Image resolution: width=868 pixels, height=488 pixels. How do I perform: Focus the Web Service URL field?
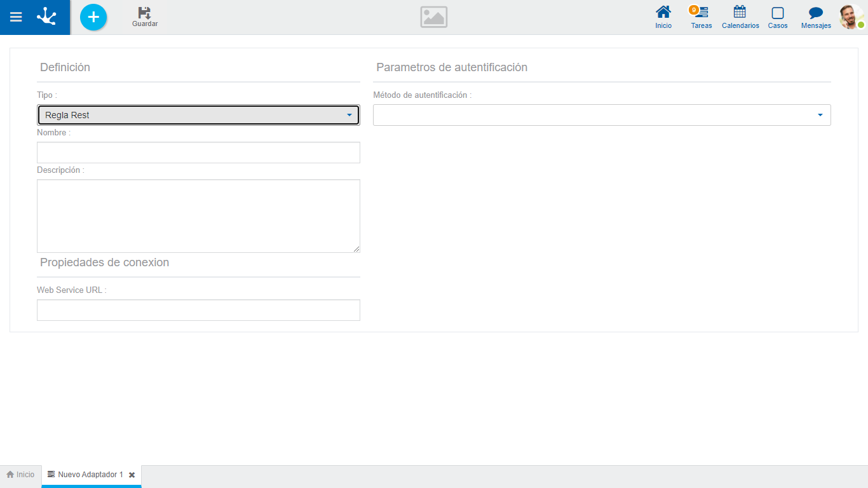click(198, 310)
